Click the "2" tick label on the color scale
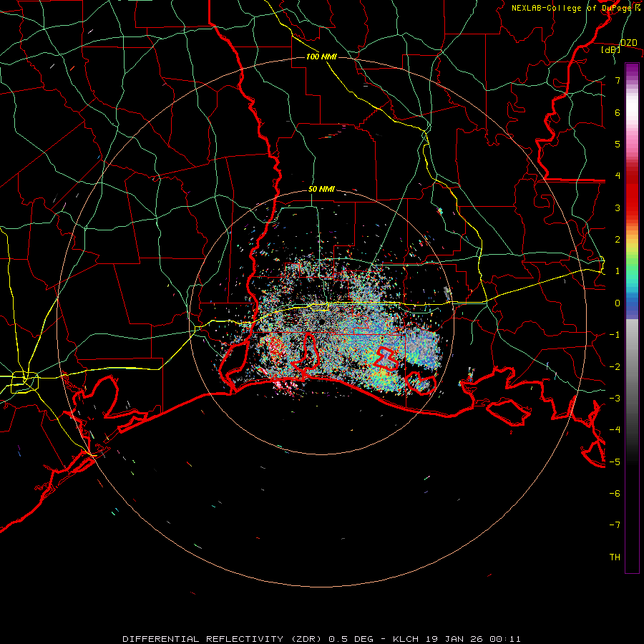This screenshot has height=644, width=644. (618, 240)
